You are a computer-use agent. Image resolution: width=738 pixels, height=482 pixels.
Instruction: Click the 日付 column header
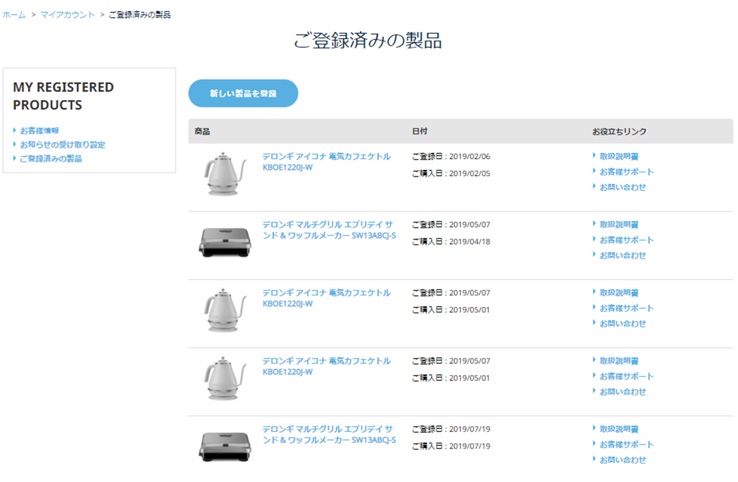click(x=420, y=131)
